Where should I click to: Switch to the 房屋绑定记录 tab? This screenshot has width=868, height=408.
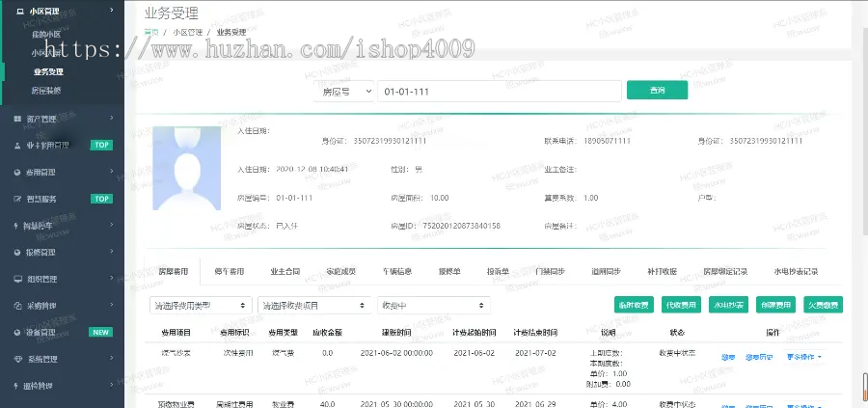coord(725,272)
